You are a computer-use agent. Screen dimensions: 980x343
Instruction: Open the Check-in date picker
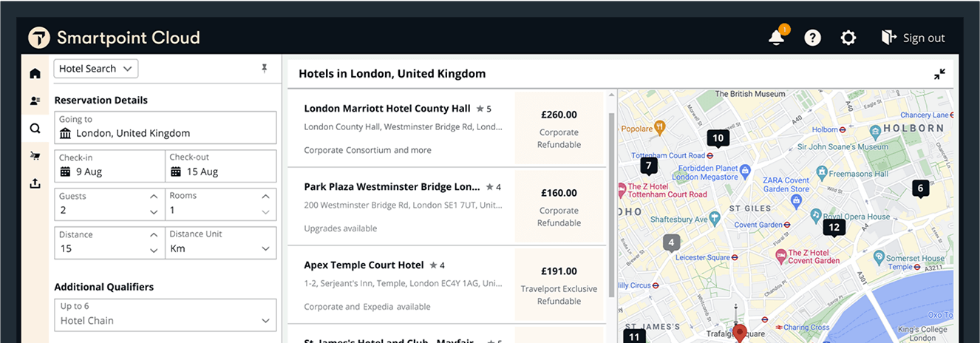coord(110,165)
